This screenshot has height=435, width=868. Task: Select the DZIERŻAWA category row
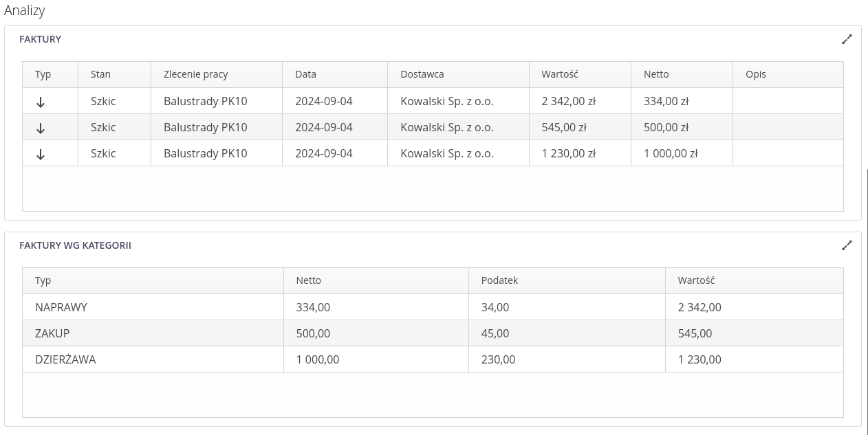(x=65, y=359)
